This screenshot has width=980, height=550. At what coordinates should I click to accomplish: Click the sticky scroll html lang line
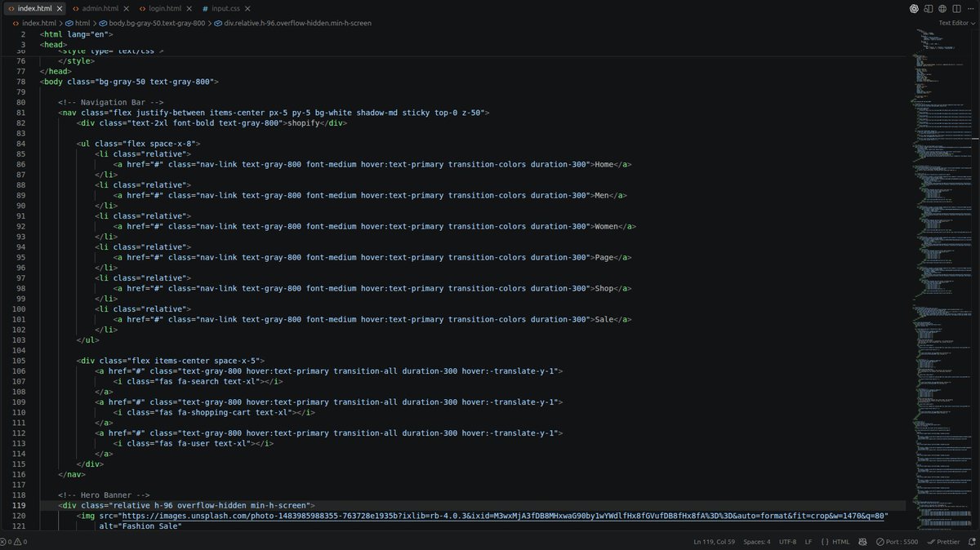[77, 35]
